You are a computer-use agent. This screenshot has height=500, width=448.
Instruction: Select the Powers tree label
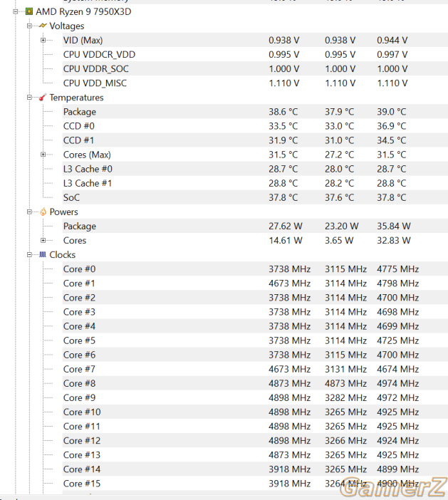click(x=64, y=212)
